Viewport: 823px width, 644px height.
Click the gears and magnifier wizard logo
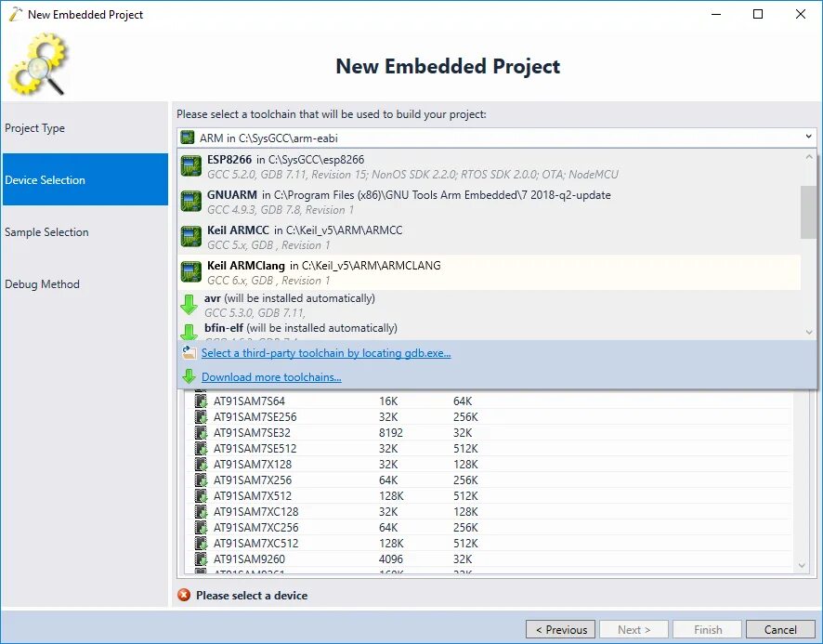pyautogui.click(x=38, y=64)
